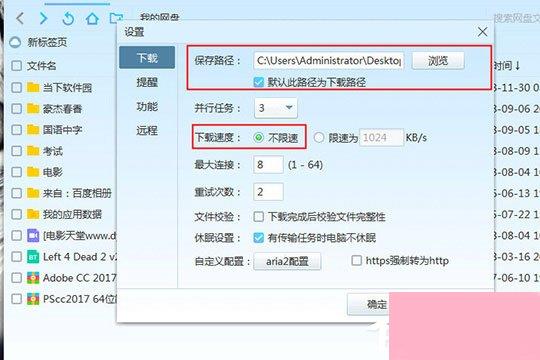Check the box for 国语中字 row
This screenshot has height=360, width=540.
tap(16, 130)
